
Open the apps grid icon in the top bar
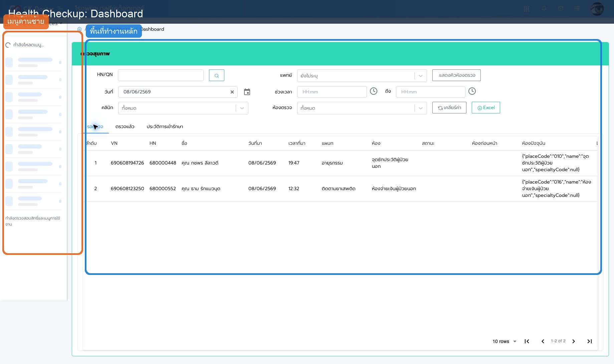[527, 9]
